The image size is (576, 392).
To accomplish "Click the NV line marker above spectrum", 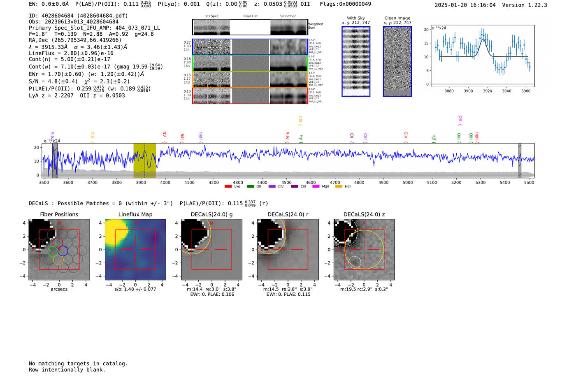I will click(x=165, y=137).
